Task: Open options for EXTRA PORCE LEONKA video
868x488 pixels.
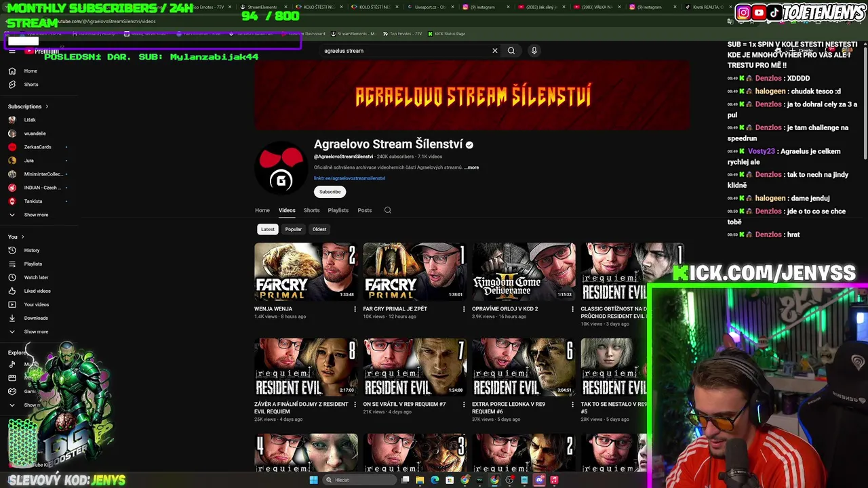Action: pyautogui.click(x=572, y=405)
